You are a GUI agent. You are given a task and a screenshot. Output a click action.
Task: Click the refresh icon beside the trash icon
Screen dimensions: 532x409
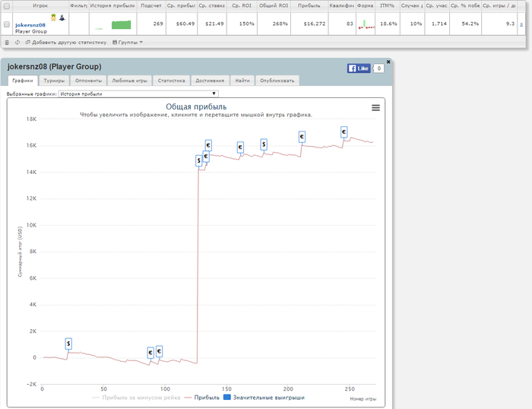pos(17,43)
